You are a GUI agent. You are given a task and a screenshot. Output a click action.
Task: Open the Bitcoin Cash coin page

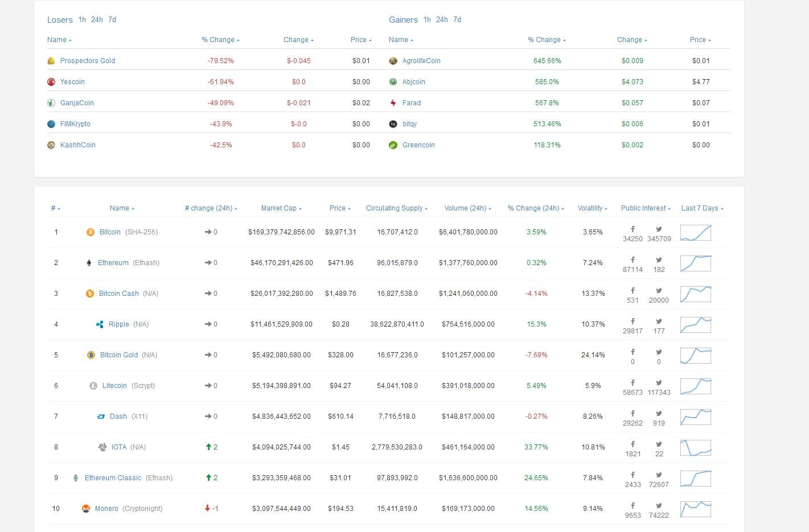pos(118,294)
